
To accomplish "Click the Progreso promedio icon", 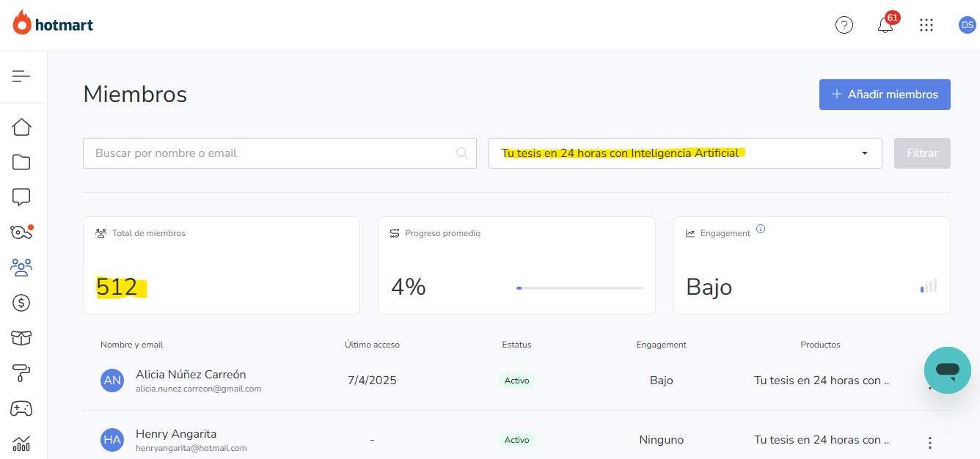I will coord(395,233).
